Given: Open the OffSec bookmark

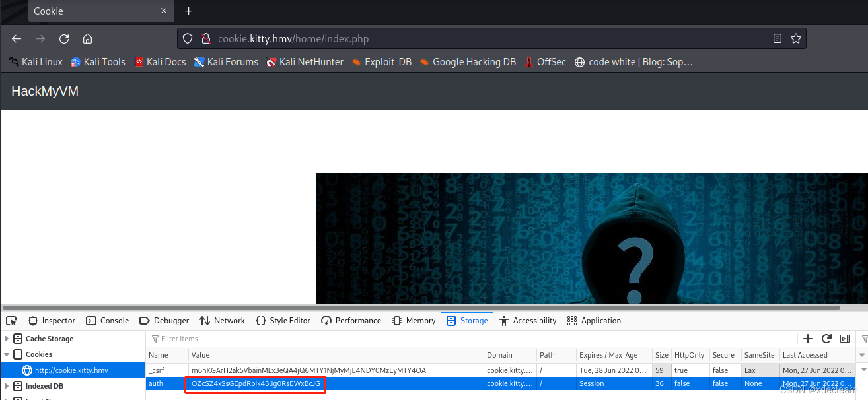Looking at the screenshot, I should pyautogui.click(x=545, y=62).
